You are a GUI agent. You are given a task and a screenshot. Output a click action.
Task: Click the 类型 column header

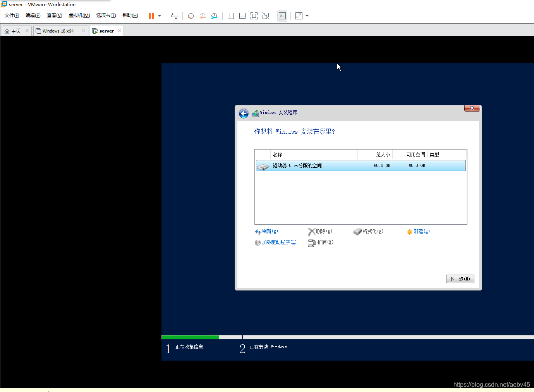point(447,155)
